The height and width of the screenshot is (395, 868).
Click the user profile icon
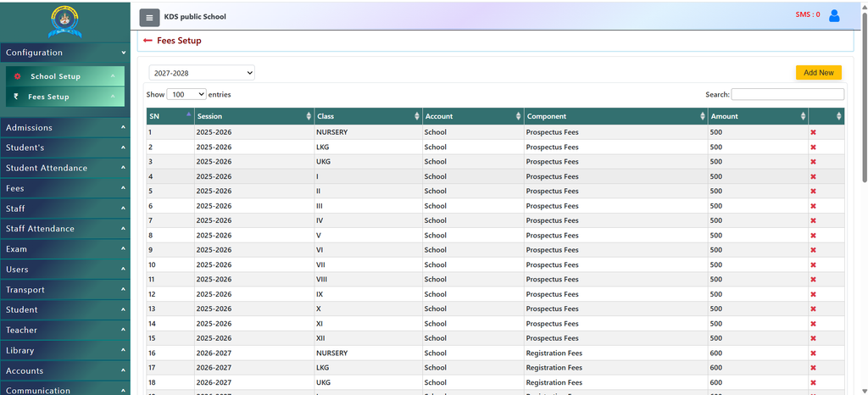(x=834, y=16)
